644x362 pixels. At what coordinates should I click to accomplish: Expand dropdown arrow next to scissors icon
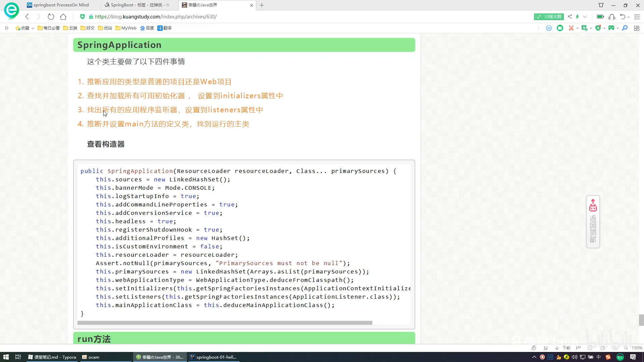577,28
